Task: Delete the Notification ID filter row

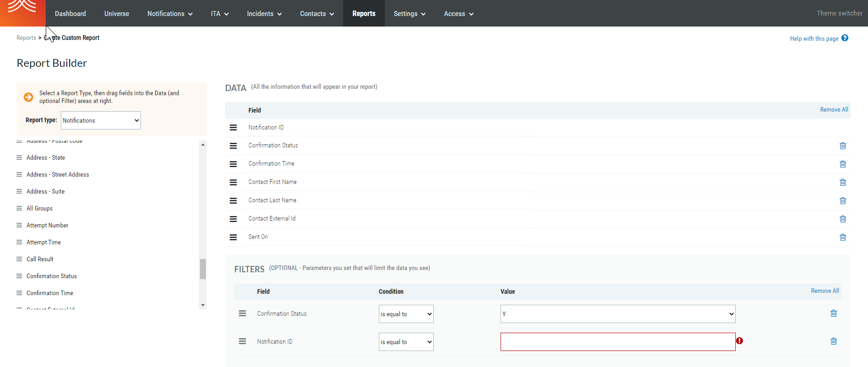Action: click(x=833, y=341)
